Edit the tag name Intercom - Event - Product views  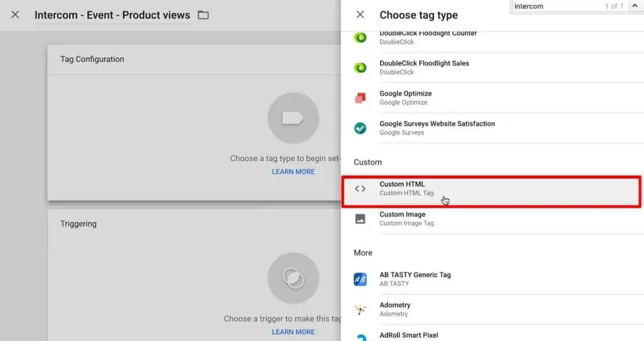tap(112, 15)
